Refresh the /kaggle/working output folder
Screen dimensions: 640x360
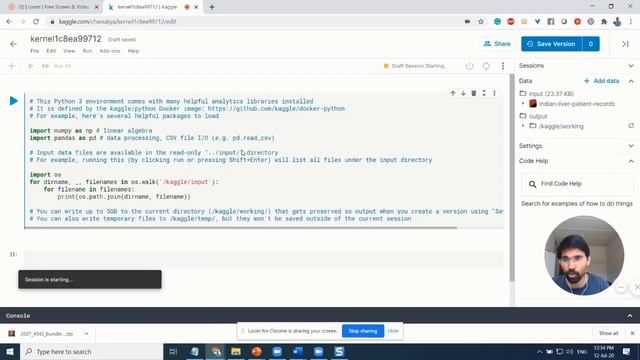pyautogui.click(x=631, y=126)
